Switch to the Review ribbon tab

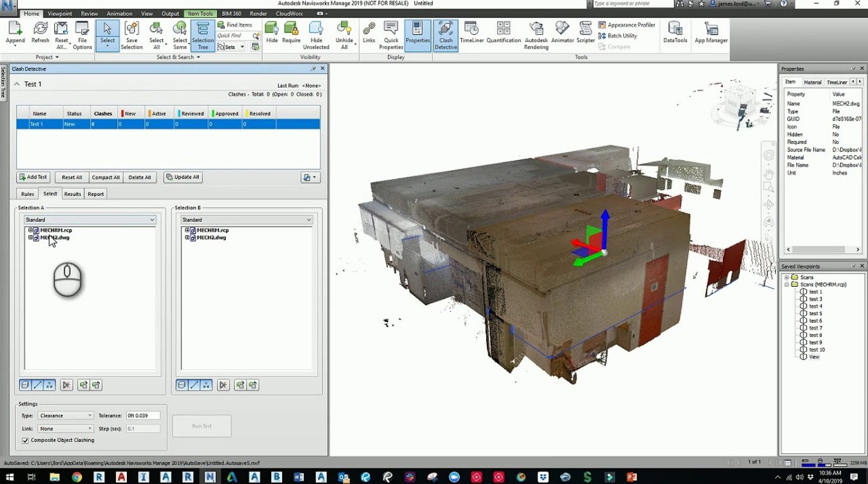(x=90, y=13)
